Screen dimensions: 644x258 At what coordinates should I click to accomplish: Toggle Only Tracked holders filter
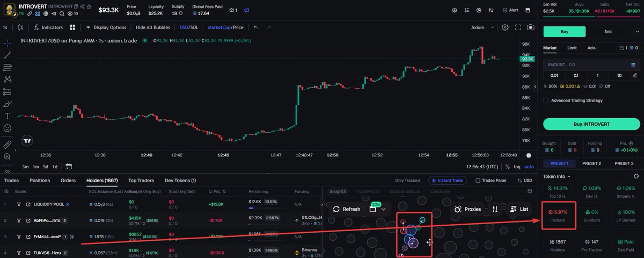coord(407,181)
